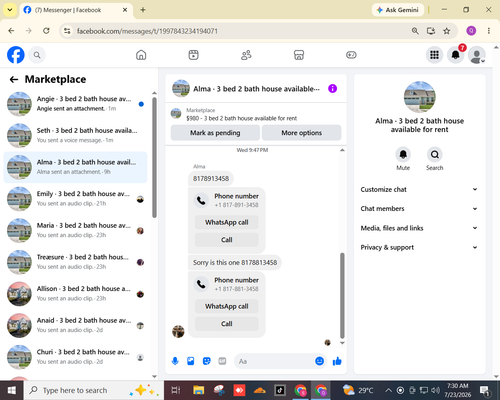The image size is (500, 400).
Task: Open the account profile avatar menu
Action: pos(477,55)
